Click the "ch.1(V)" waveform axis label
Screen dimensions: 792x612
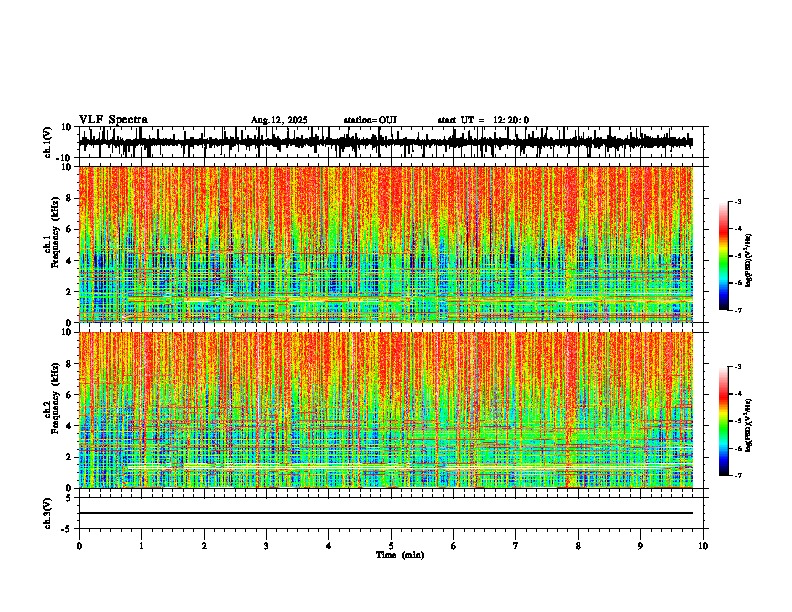pos(48,142)
